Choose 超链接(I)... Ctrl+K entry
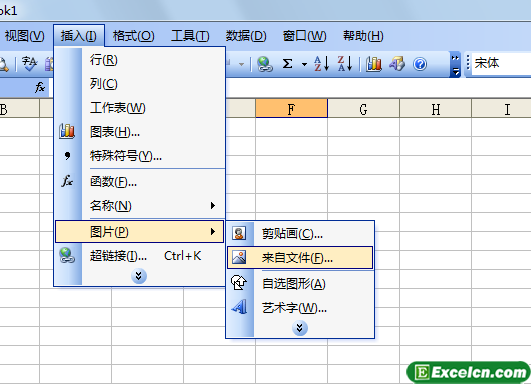Viewport: 531px width, 384px height. tap(140, 256)
